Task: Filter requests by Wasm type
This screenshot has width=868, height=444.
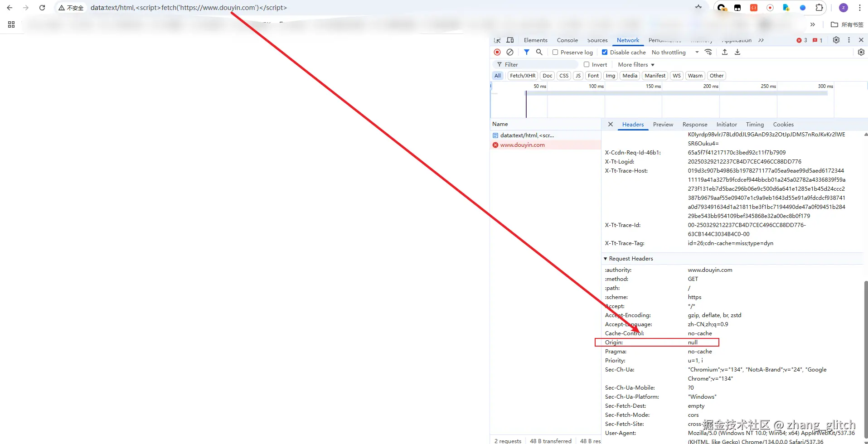Action: click(695, 76)
